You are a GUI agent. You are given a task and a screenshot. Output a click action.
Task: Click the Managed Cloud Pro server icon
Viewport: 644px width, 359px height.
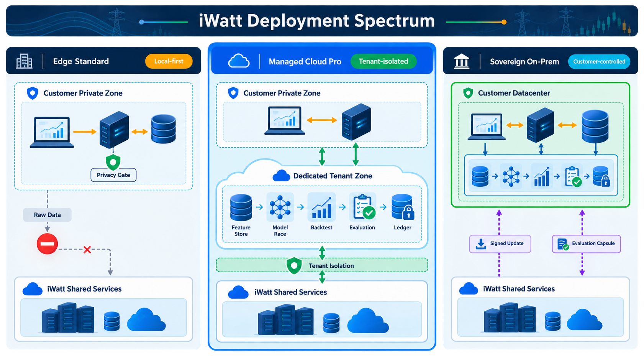(x=356, y=122)
